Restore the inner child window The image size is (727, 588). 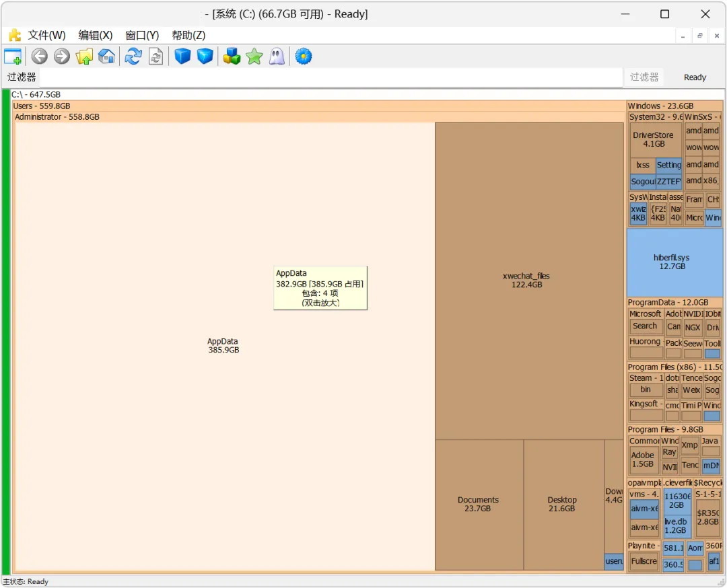699,36
